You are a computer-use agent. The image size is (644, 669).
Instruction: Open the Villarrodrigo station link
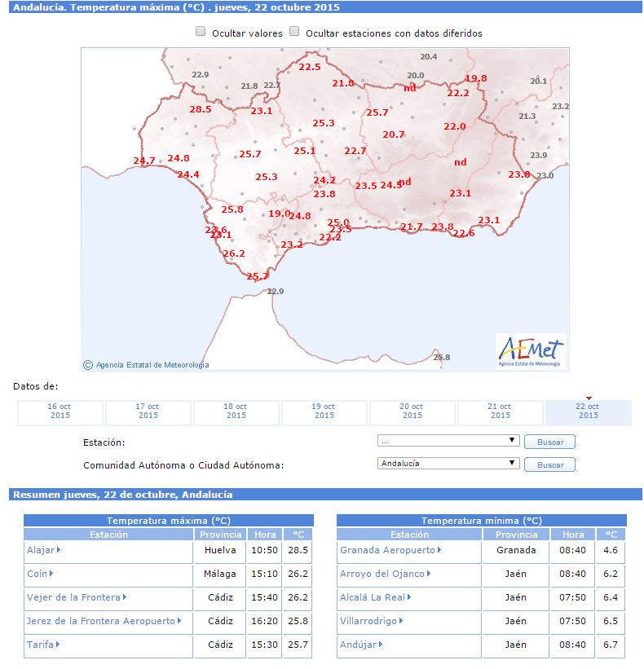(368, 621)
